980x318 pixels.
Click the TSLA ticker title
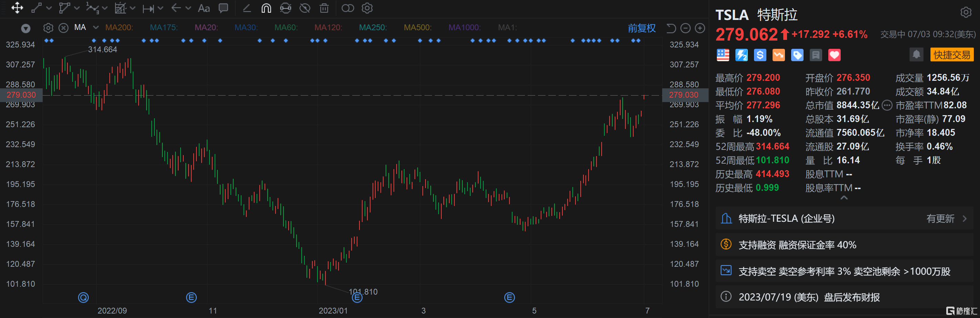tap(732, 15)
